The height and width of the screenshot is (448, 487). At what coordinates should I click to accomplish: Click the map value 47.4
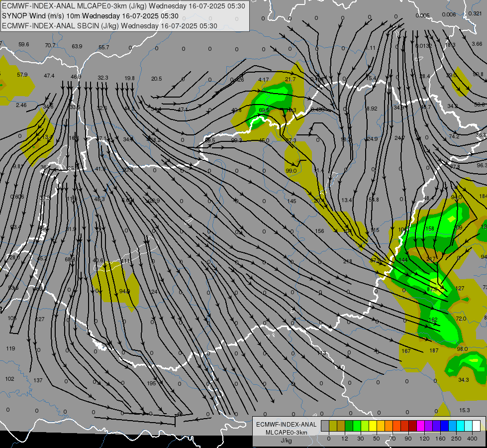point(49,76)
